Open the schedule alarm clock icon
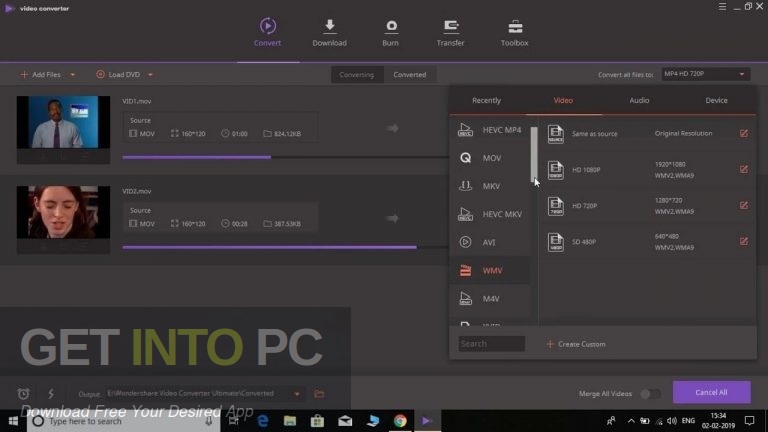The height and width of the screenshot is (432, 768). click(x=24, y=393)
